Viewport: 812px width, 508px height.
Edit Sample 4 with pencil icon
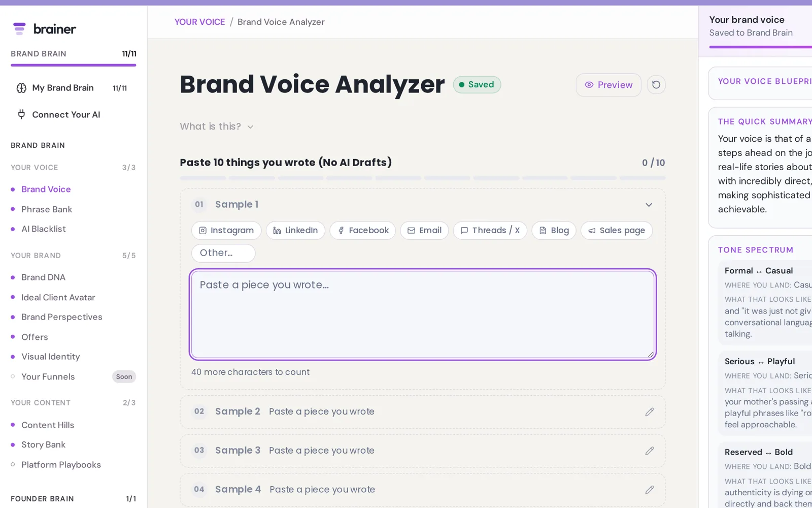pos(650,490)
